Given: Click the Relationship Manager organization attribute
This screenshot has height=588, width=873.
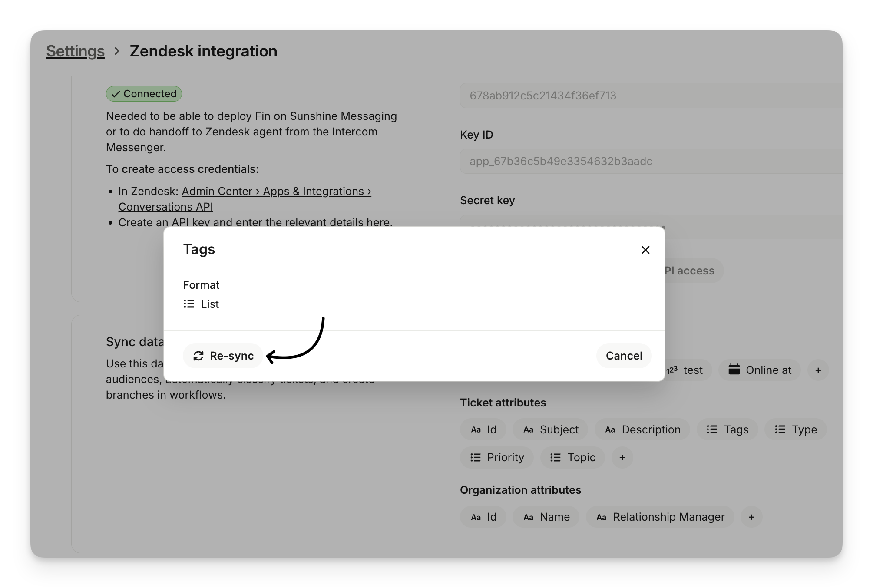Looking at the screenshot, I should (x=660, y=517).
